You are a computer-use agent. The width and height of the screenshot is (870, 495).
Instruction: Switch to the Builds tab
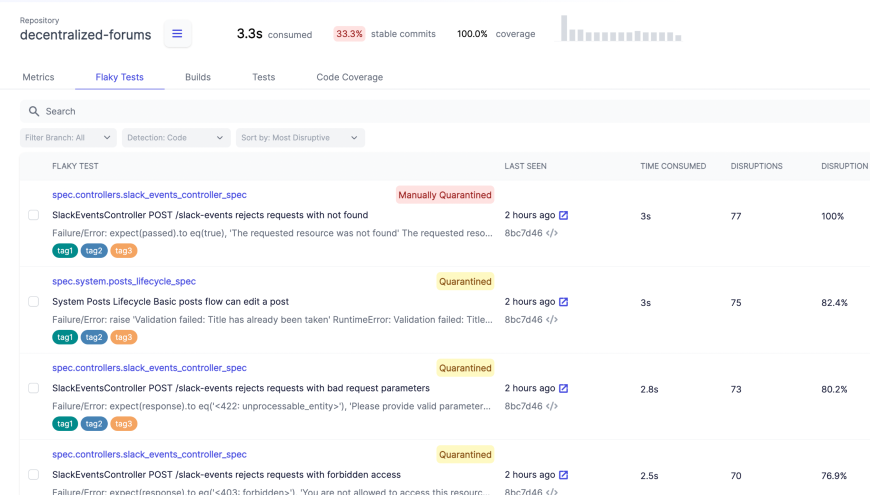click(x=197, y=77)
